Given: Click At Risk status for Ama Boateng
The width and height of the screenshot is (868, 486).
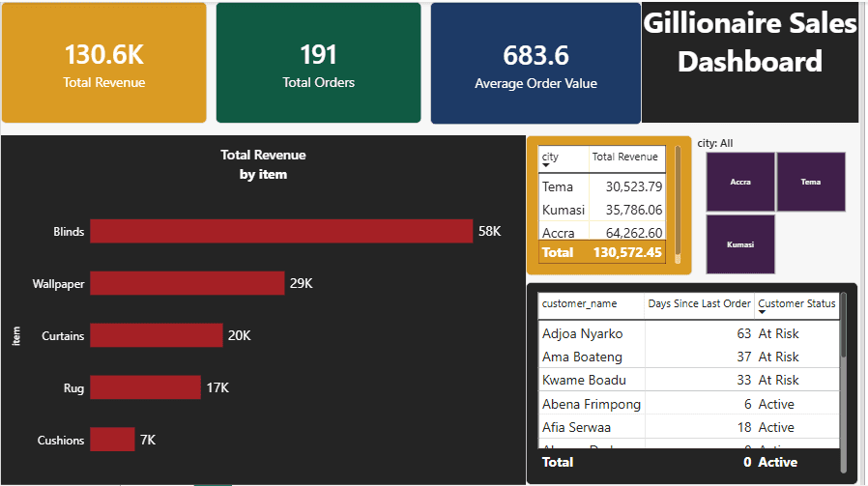Looking at the screenshot, I should [778, 357].
